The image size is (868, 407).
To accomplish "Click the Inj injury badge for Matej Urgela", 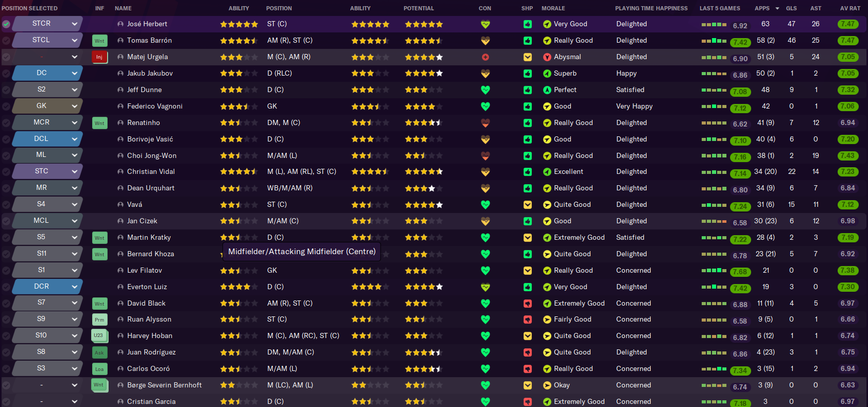I will 99,57.
